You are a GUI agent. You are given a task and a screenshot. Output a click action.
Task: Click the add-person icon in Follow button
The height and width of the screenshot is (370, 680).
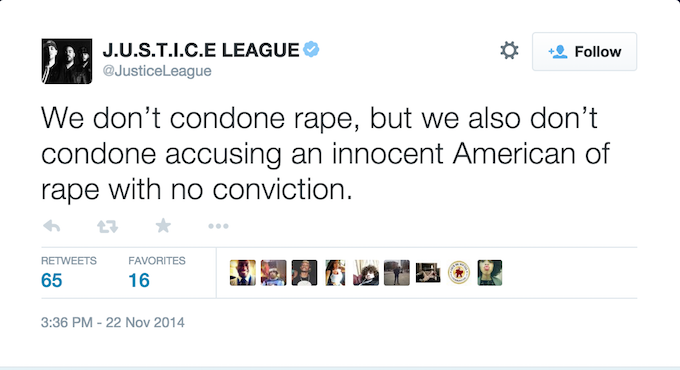[558, 52]
